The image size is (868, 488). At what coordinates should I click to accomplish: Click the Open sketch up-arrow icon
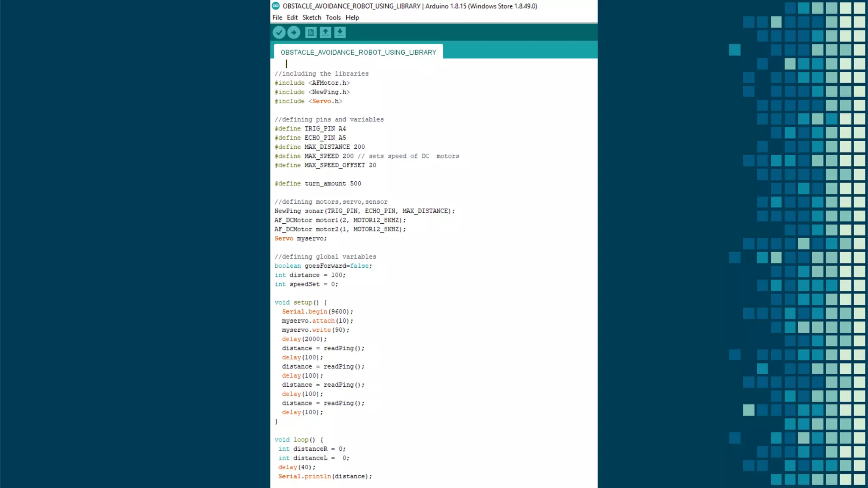coord(325,32)
